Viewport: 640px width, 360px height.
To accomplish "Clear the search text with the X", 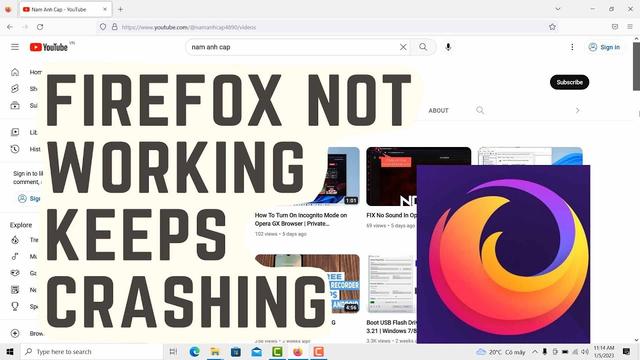I will tap(403, 47).
